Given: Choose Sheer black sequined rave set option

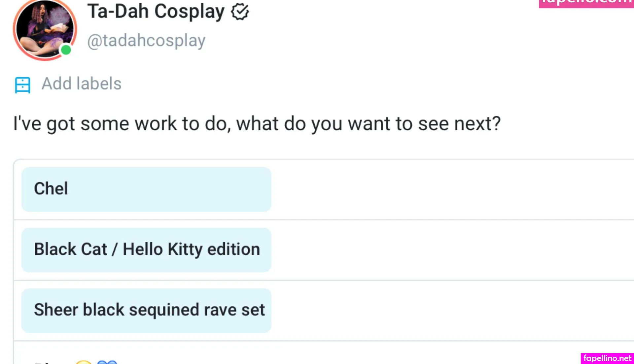Looking at the screenshot, I should pyautogui.click(x=146, y=310).
